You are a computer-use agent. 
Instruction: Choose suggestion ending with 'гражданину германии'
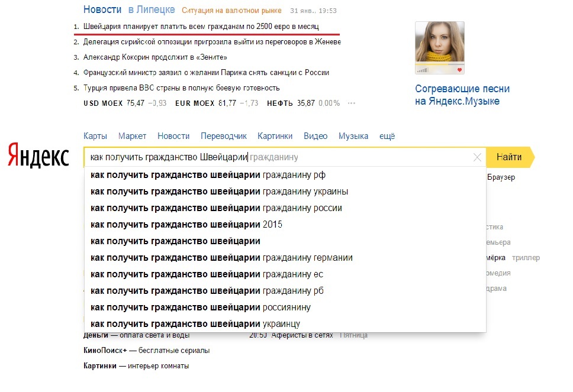(285, 258)
